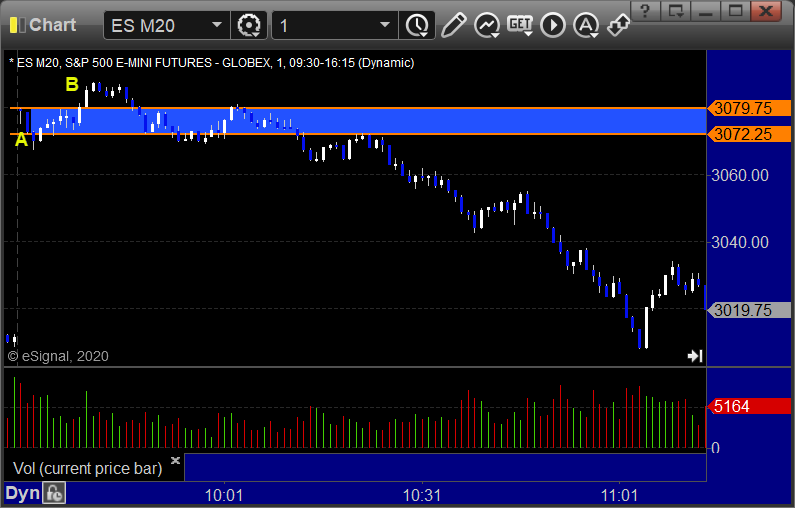
Task: Click the 3060.00 price axis label
Action: pos(740,175)
